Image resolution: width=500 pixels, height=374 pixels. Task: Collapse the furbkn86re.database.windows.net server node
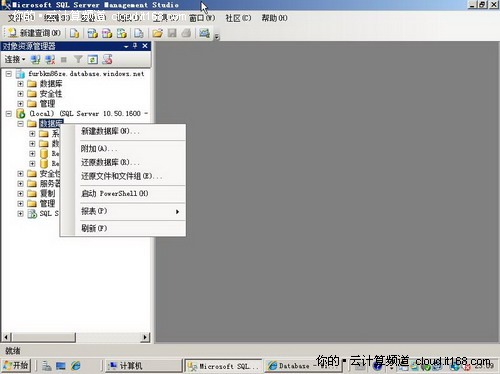(x=9, y=74)
